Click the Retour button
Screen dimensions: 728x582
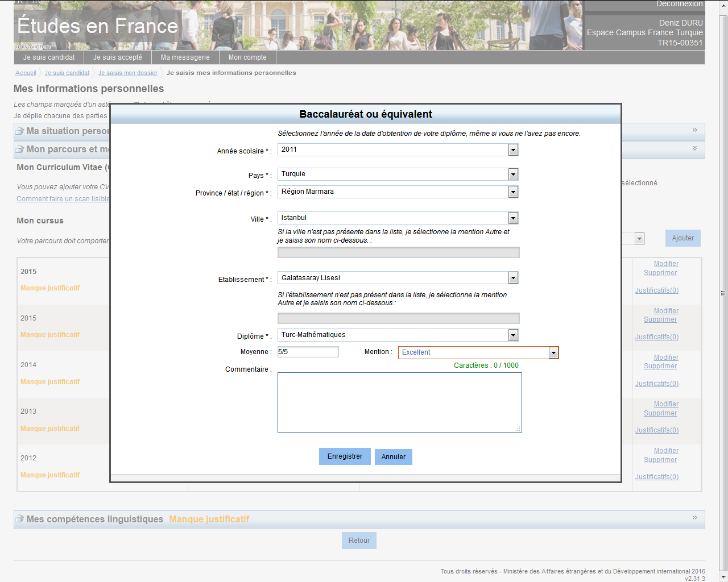(x=359, y=541)
